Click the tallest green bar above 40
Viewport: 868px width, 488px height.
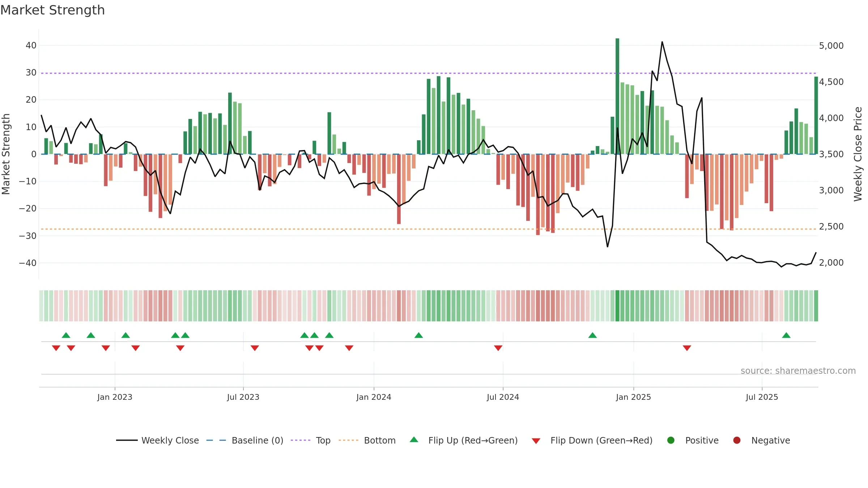[x=617, y=96]
